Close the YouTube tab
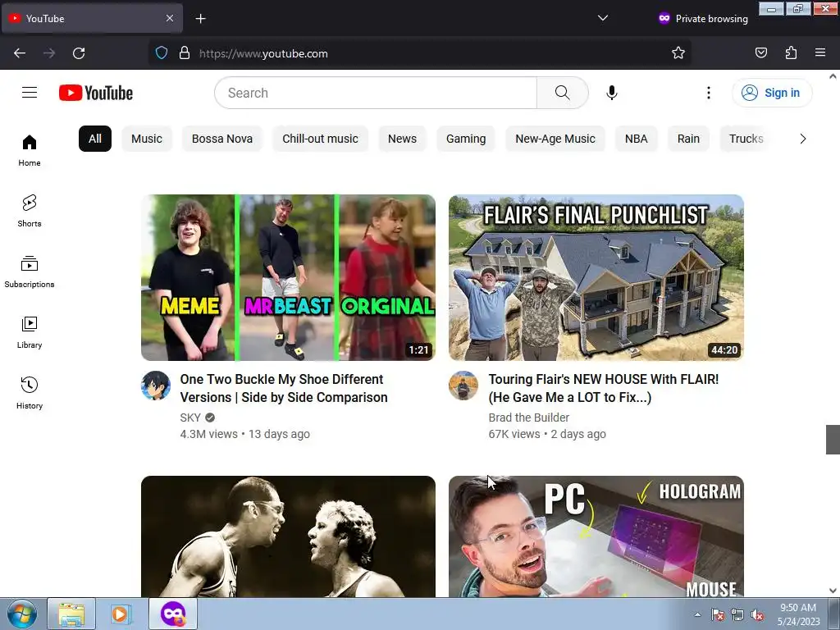840x630 pixels. [x=170, y=18]
